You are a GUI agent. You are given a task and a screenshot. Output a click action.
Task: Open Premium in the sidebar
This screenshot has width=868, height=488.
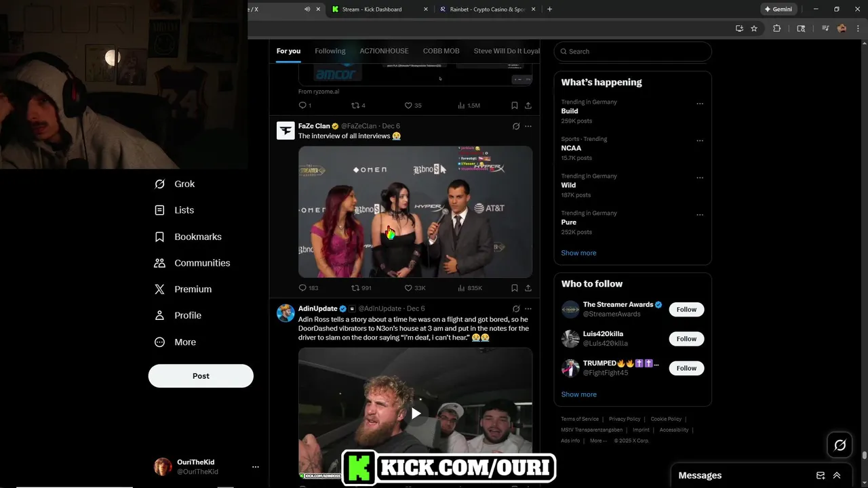coord(183,289)
